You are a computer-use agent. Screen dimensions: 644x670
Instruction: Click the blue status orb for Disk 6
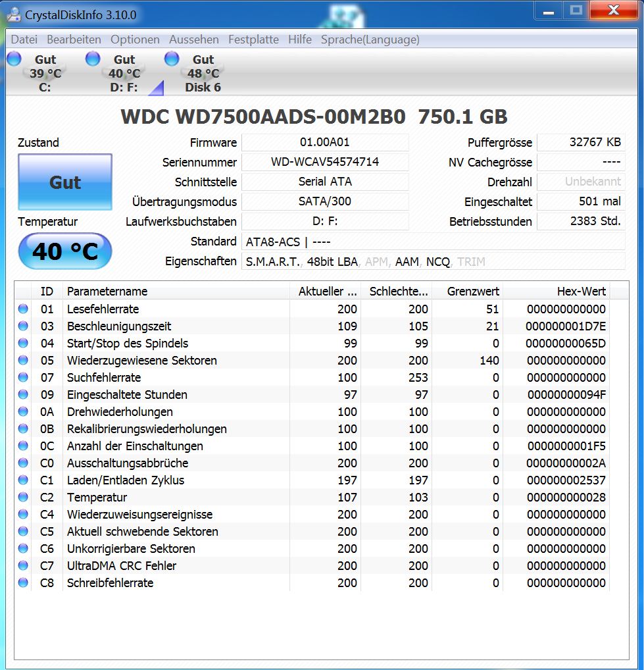point(172,59)
